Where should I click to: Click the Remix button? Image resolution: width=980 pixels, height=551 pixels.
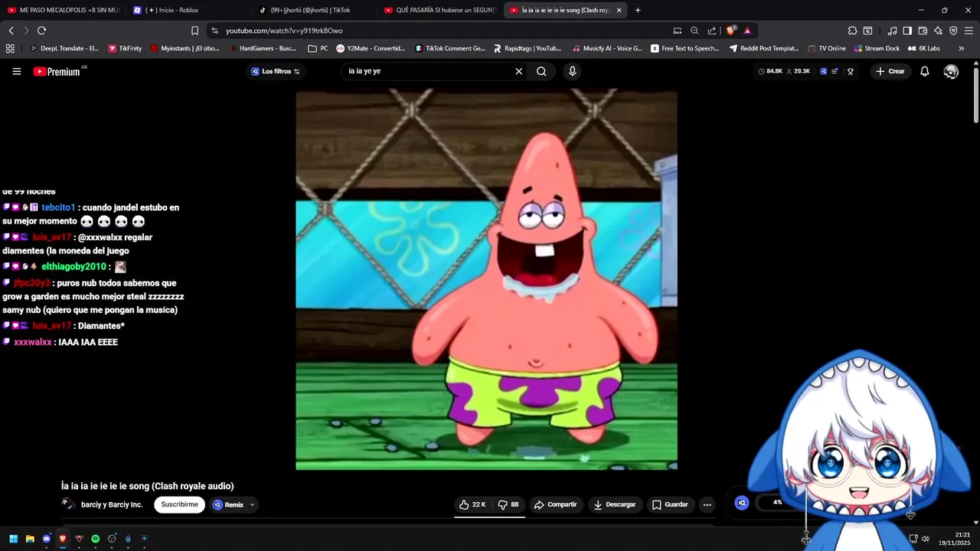[228, 504]
